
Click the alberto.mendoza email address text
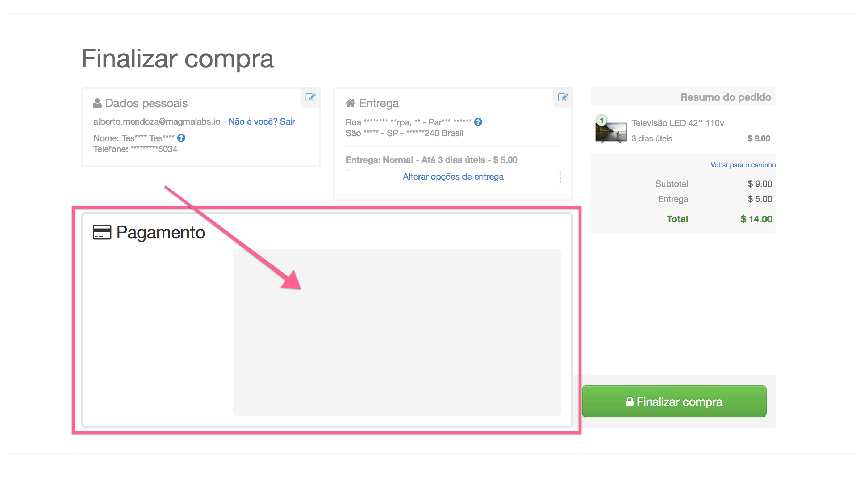[x=157, y=122]
